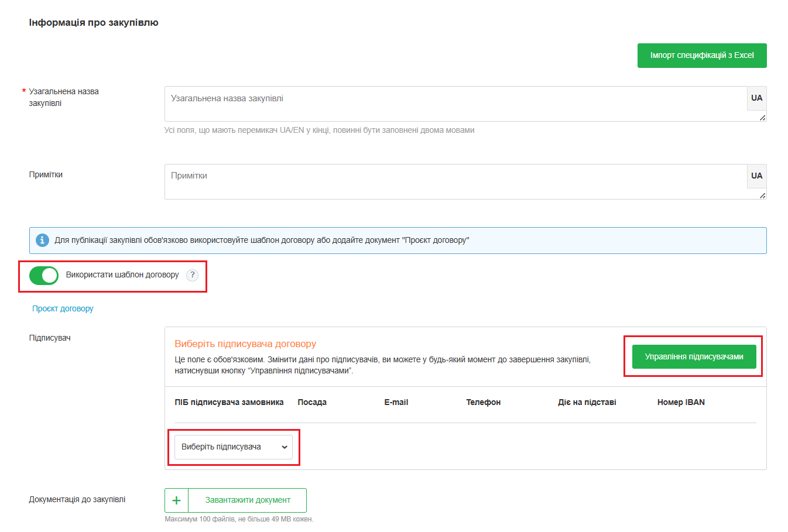
Task: Click the Завантажити документ button text
Action: [x=248, y=500]
